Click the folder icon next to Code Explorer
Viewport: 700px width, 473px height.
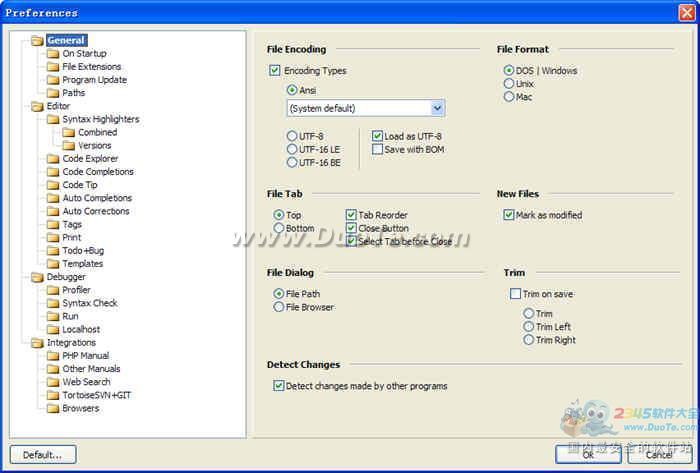tap(53, 159)
